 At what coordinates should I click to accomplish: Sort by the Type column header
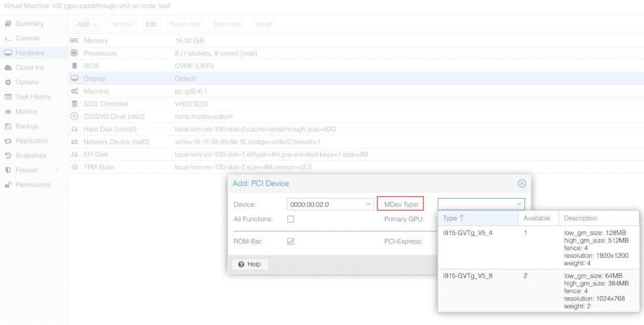point(454,218)
